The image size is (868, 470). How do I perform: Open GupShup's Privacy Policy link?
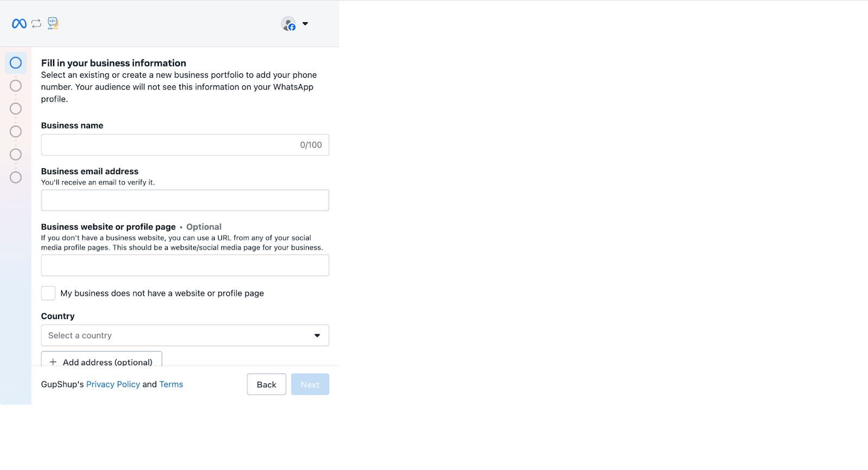(x=113, y=384)
